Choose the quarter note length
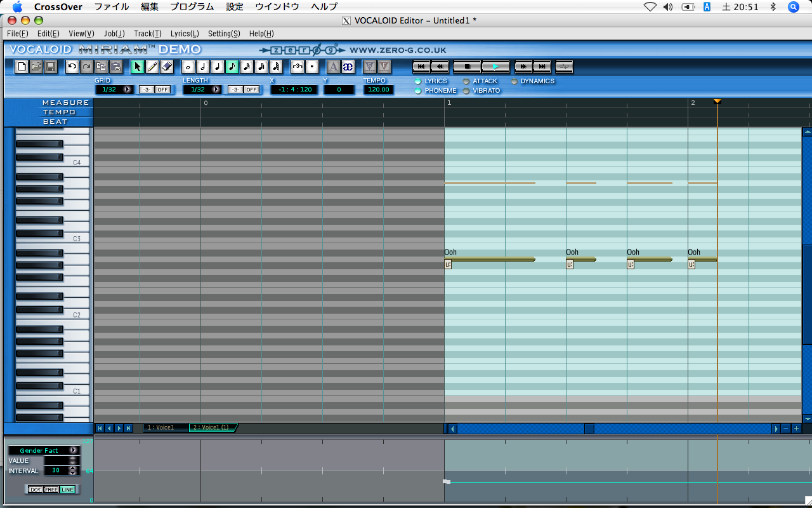The width and height of the screenshot is (812, 508). click(218, 67)
